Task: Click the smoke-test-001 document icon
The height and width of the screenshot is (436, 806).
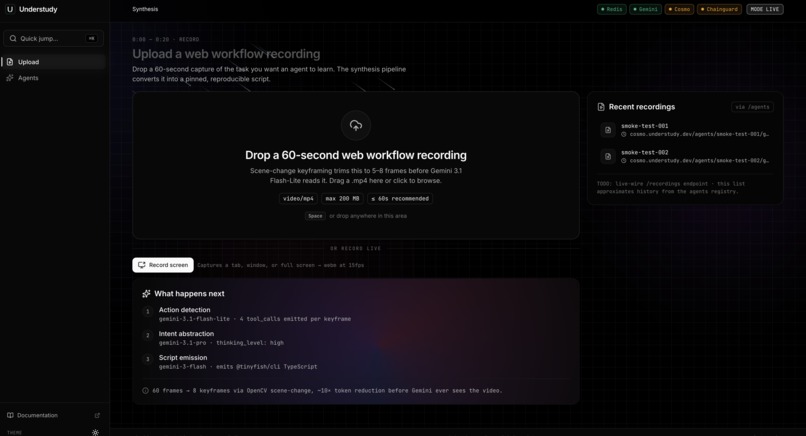Action: [x=608, y=130]
